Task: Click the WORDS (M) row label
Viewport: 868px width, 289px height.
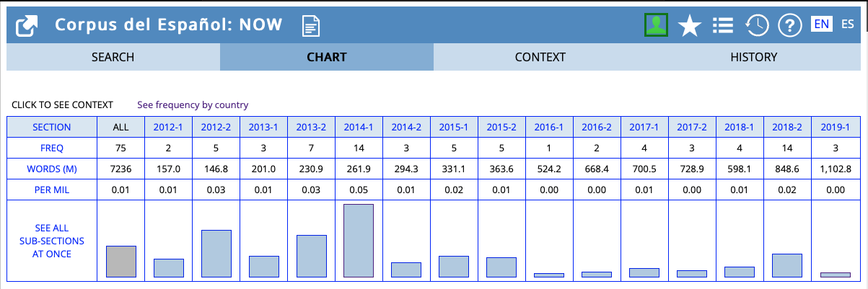Action: [x=52, y=169]
